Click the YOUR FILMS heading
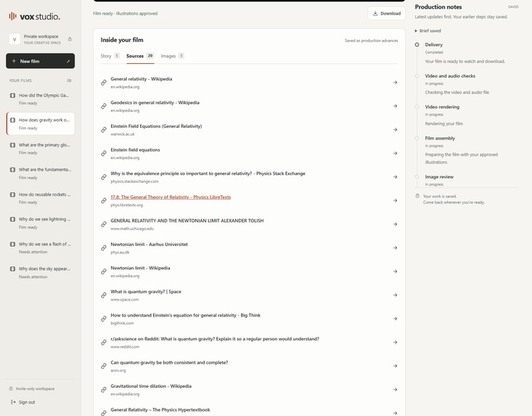 pos(20,81)
